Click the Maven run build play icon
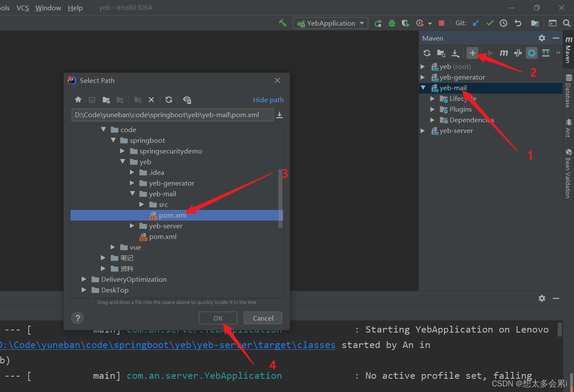Image resolution: width=574 pixels, height=392 pixels. point(490,53)
